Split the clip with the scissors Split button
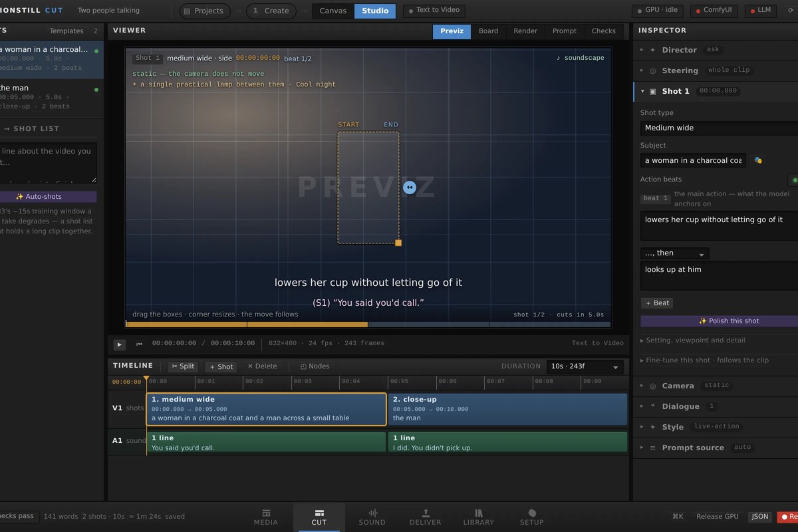798x532 pixels. (183, 366)
